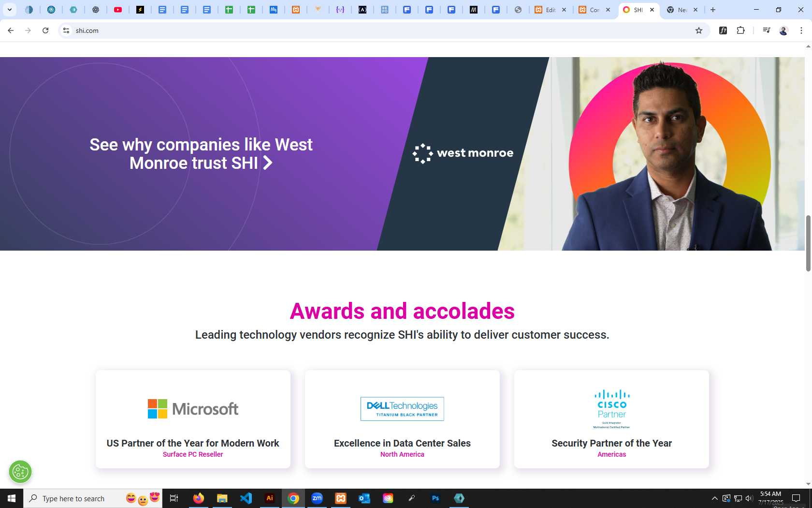812x508 pixels.
Task: Show hidden system tray icons
Action: coord(714,498)
